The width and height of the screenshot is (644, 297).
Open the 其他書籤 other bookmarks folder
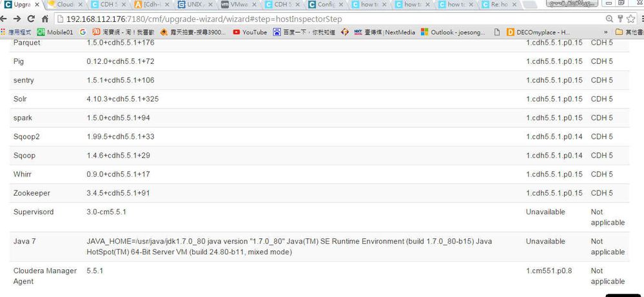click(x=629, y=32)
